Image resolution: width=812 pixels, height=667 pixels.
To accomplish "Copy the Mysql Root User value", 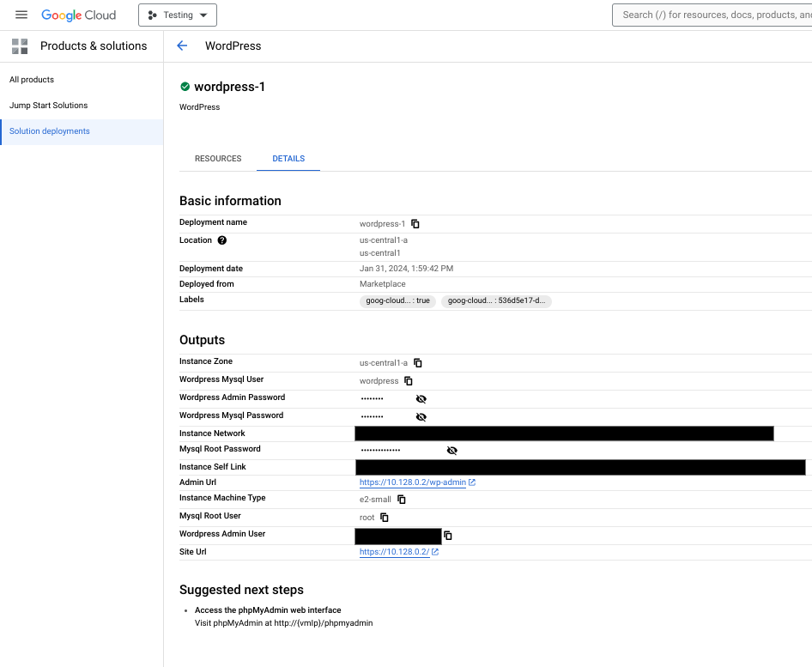I will coord(385,518).
